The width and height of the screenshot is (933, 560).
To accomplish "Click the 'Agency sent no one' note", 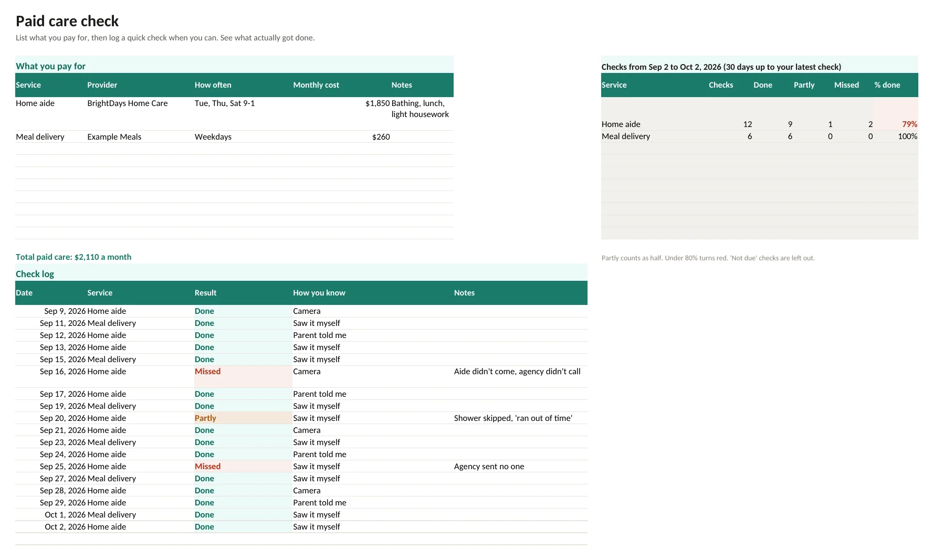I will click(489, 467).
